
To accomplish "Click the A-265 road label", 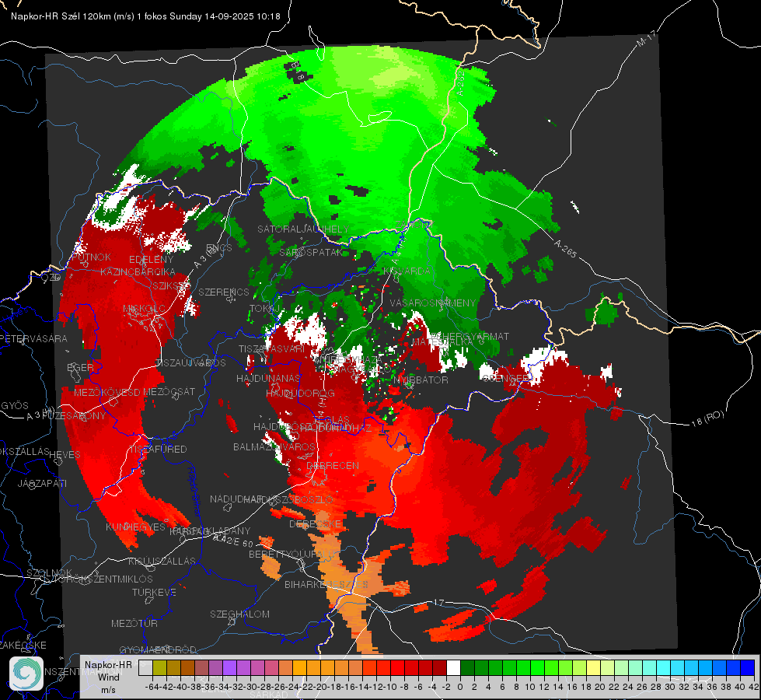I will pos(565,249).
